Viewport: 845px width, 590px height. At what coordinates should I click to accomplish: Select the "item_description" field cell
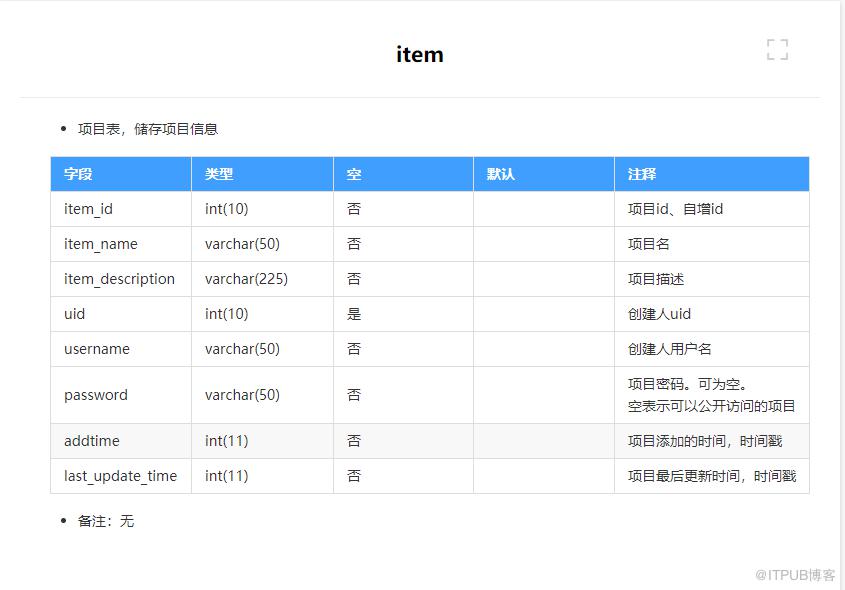tap(120, 279)
